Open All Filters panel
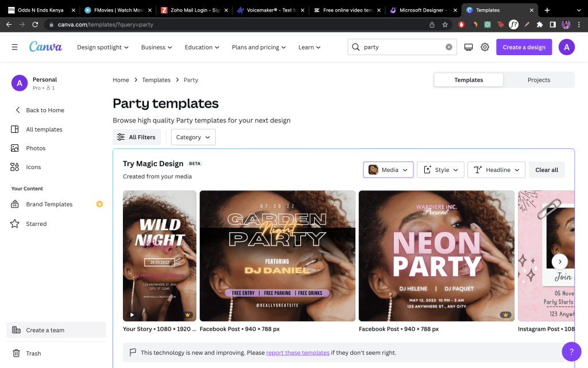The image size is (588, 368). point(137,137)
